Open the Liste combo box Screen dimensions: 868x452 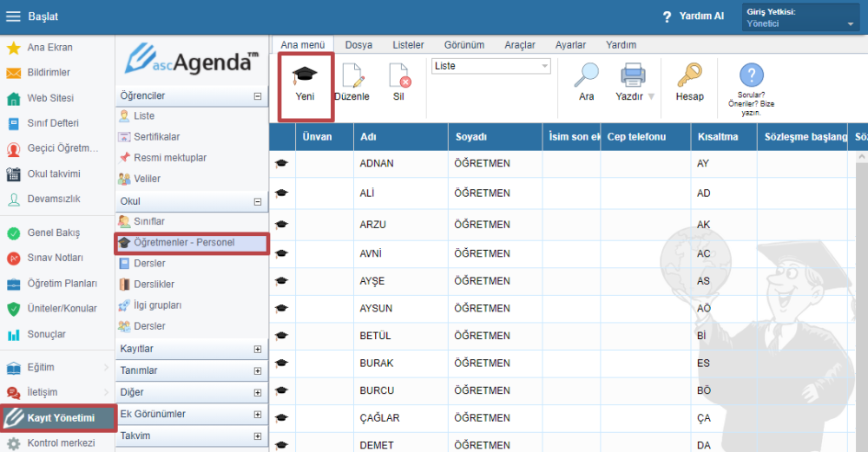(x=491, y=66)
